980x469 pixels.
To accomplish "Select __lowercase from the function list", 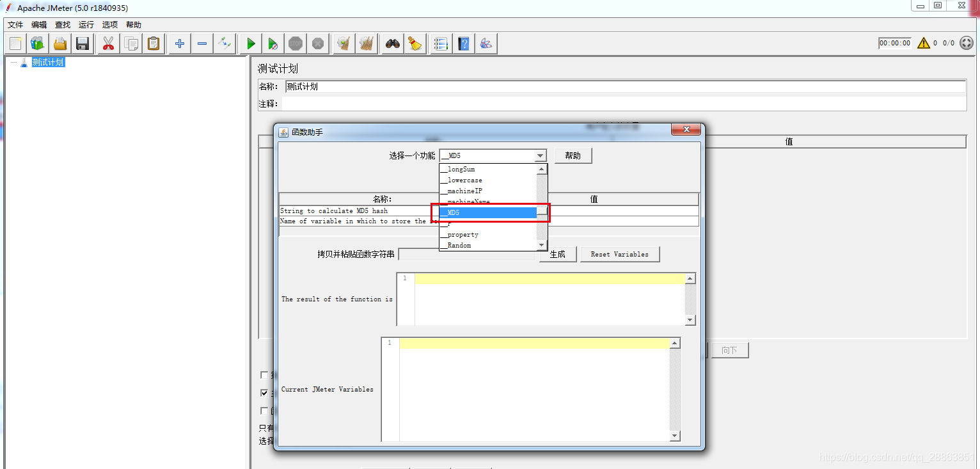I will point(487,180).
